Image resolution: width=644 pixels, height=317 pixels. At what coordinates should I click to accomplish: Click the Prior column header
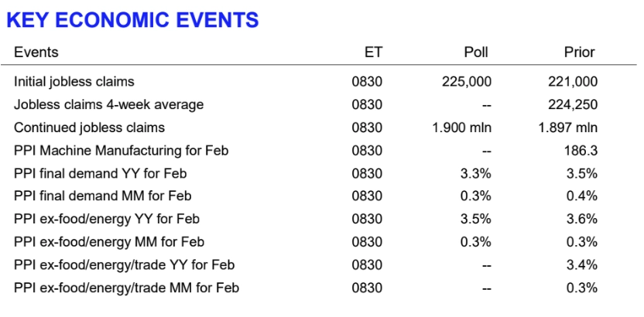coord(579,53)
